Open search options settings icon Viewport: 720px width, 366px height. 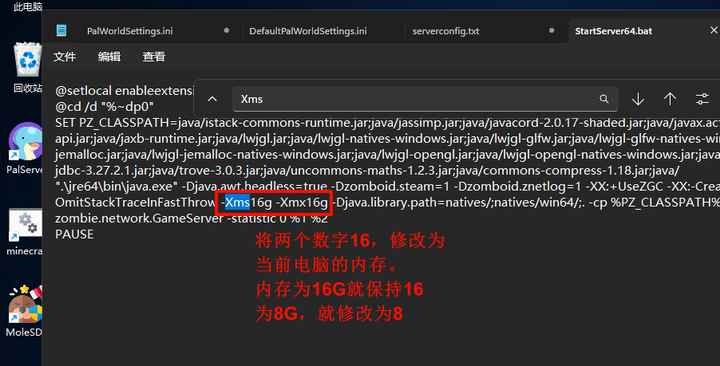702,99
